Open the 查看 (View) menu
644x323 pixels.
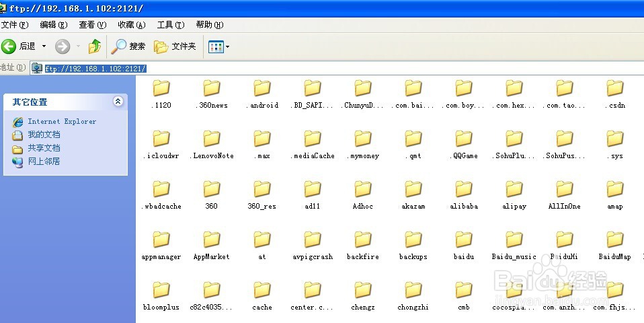pos(93,25)
